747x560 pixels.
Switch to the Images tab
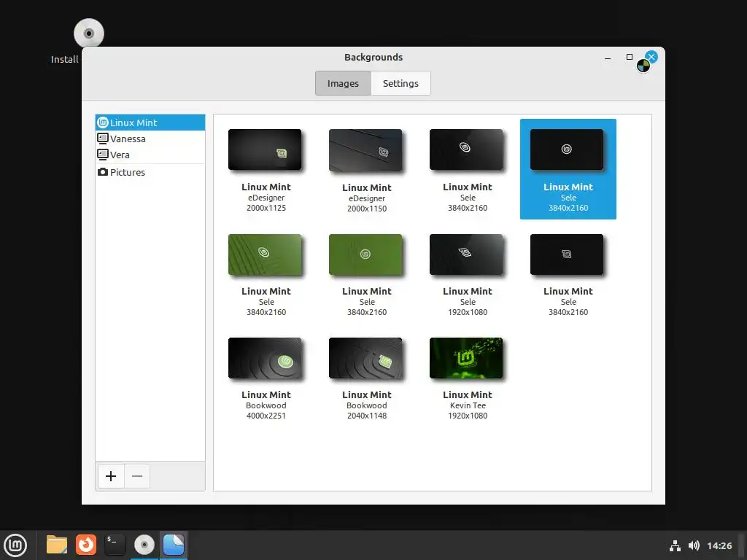point(343,83)
